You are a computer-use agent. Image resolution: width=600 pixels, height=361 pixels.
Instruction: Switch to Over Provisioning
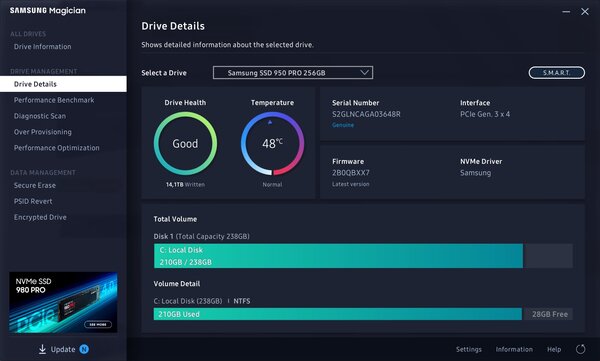[x=42, y=132]
